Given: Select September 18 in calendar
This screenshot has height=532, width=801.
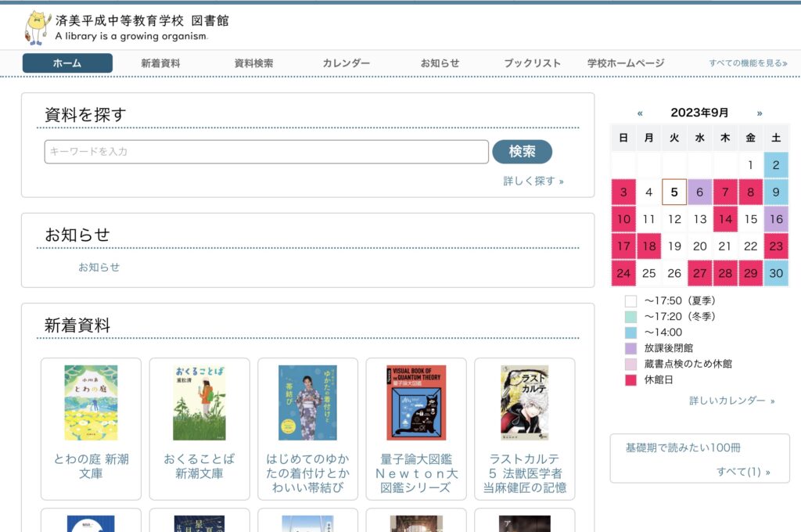Looking at the screenshot, I should click(648, 246).
